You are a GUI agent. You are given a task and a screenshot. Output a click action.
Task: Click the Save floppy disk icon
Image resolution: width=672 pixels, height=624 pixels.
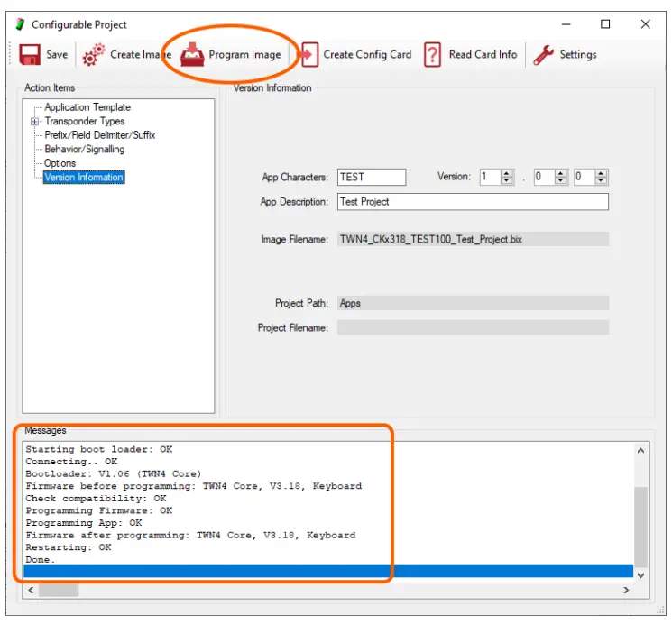pyautogui.click(x=30, y=54)
